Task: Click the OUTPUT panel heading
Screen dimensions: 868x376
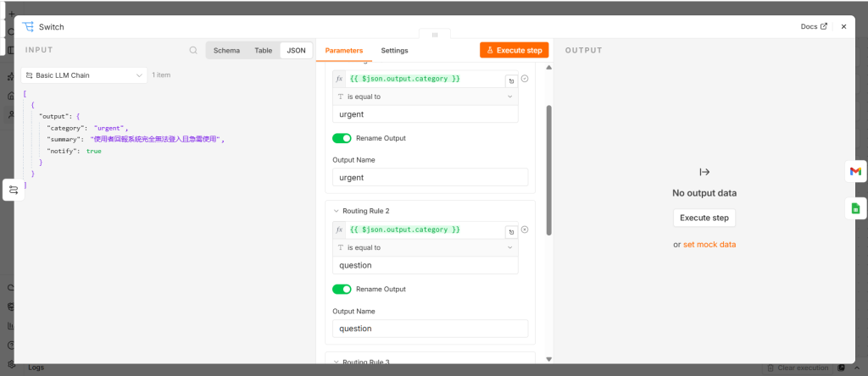Action: [x=583, y=50]
